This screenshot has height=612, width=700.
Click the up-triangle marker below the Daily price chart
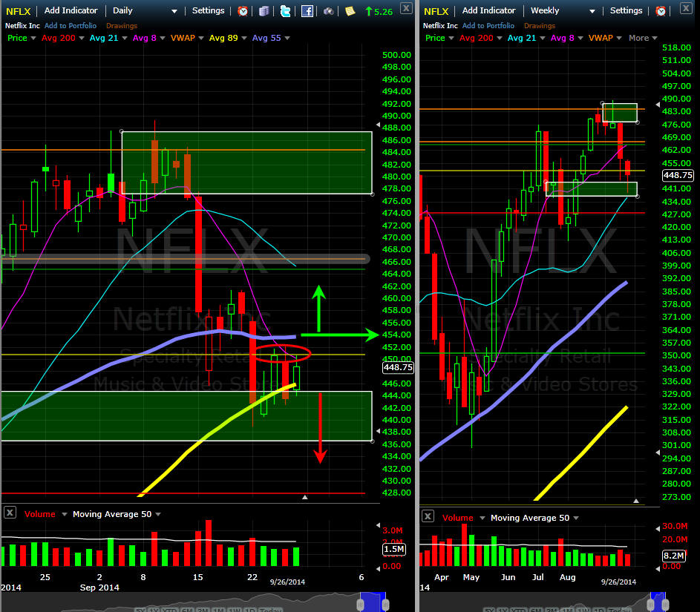click(x=305, y=497)
